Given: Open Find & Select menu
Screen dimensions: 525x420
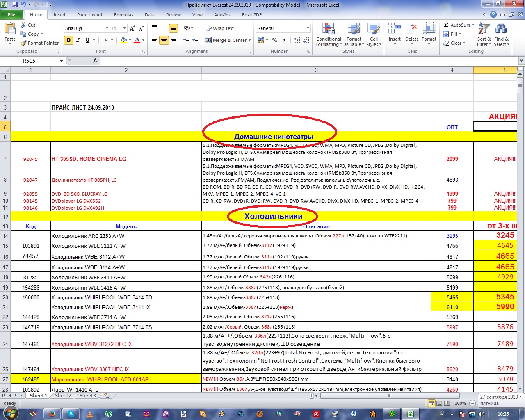Looking at the screenshot, I should [x=502, y=34].
